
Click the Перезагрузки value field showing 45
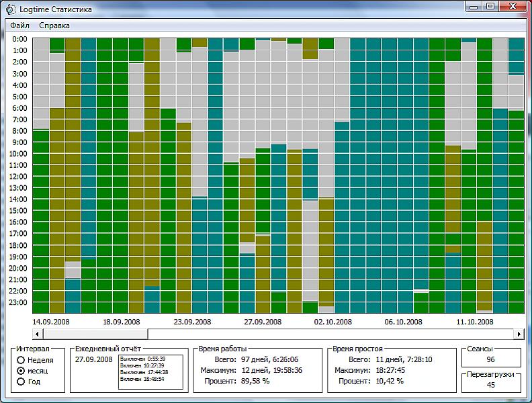[x=491, y=385]
